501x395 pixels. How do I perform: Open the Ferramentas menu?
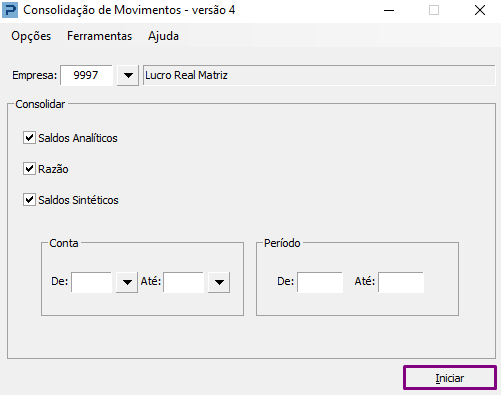[99, 36]
